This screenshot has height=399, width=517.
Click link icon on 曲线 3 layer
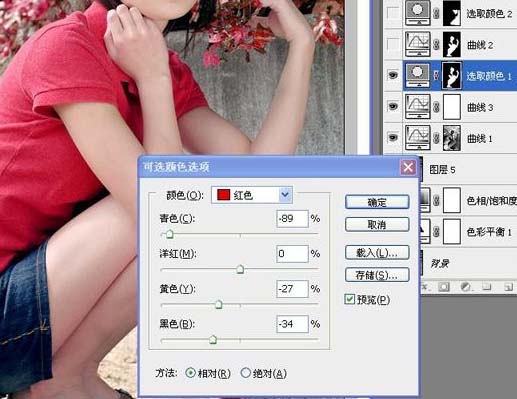pyautogui.click(x=436, y=107)
